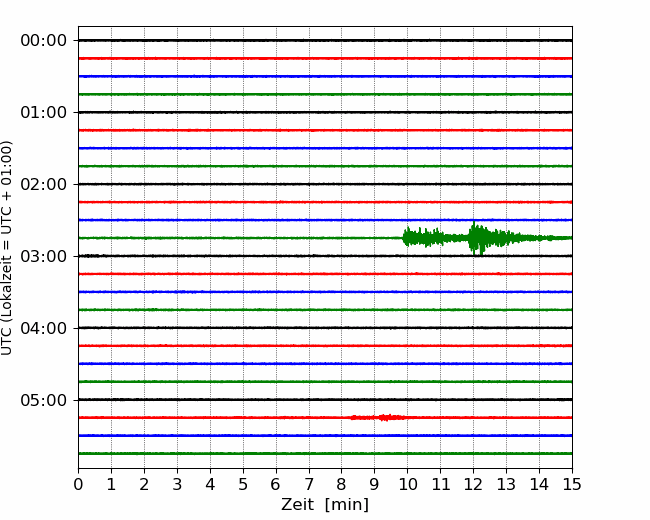
Task: Click the x-axis tick label 13
Action: [506, 484]
